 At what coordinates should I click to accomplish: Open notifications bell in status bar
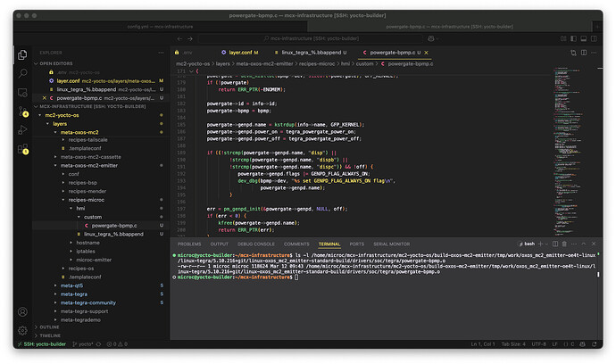coord(594,344)
